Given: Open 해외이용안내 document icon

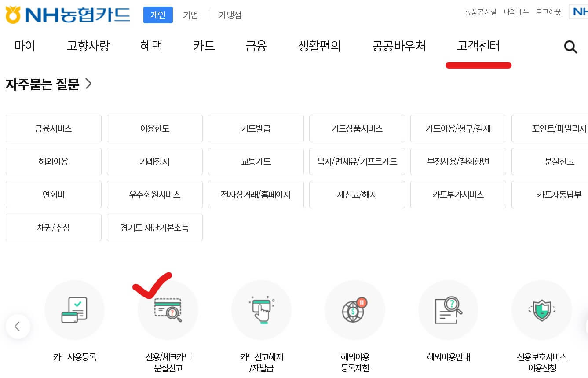Looking at the screenshot, I should pos(448,310).
